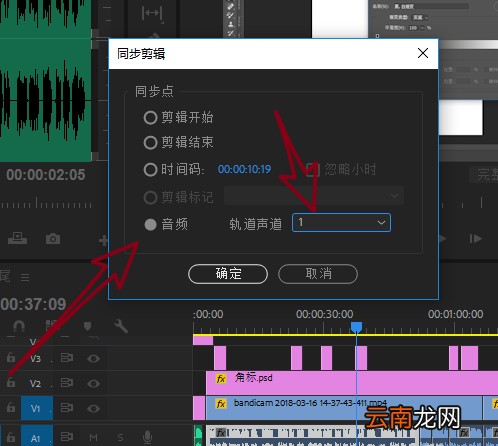This screenshot has height=446, width=498.
Task: Open the 剪辑标记 marker dropdown
Action: click(314, 196)
